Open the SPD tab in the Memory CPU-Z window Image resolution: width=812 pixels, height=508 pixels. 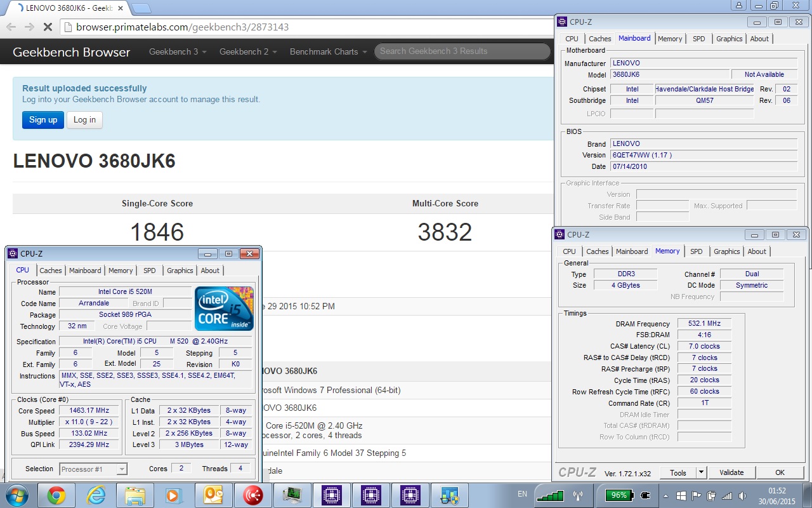[697, 251]
